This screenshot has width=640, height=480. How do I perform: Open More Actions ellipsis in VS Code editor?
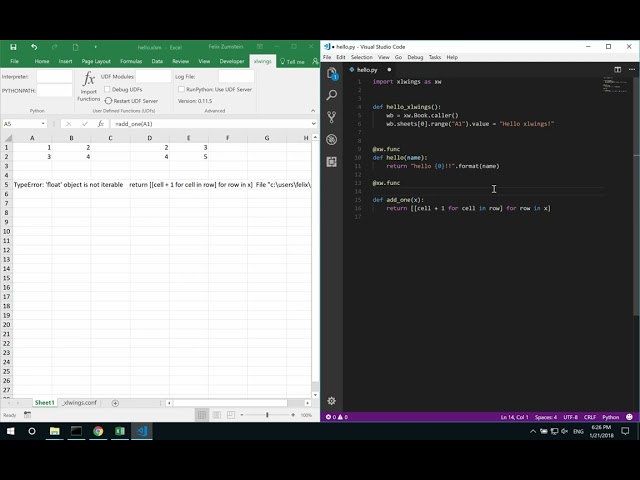[632, 70]
